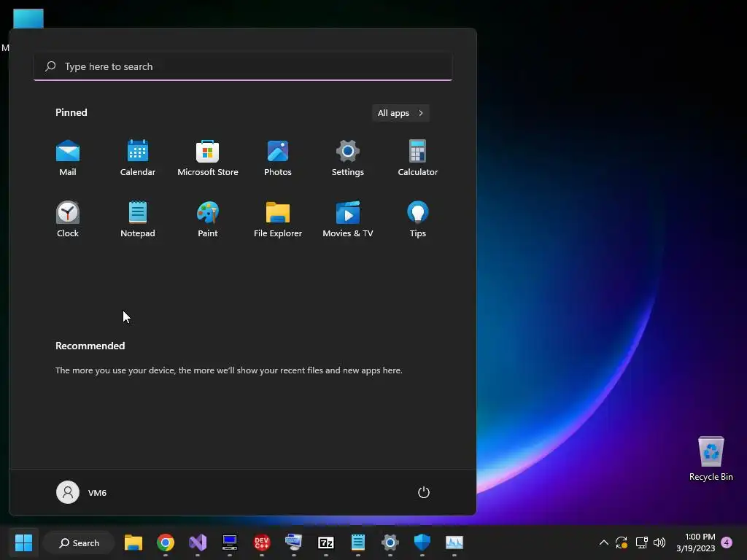Viewport: 747px width, 560px height.
Task: Launch Microsoft Store from Pinned
Action: click(208, 158)
